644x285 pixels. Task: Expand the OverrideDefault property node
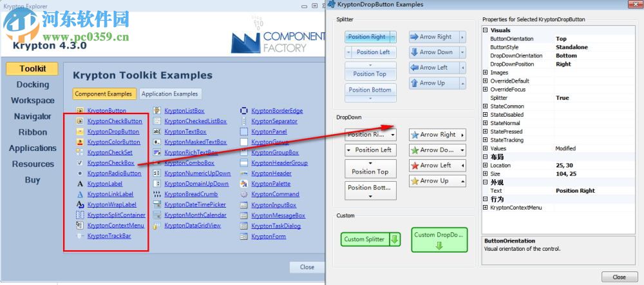tap(486, 81)
